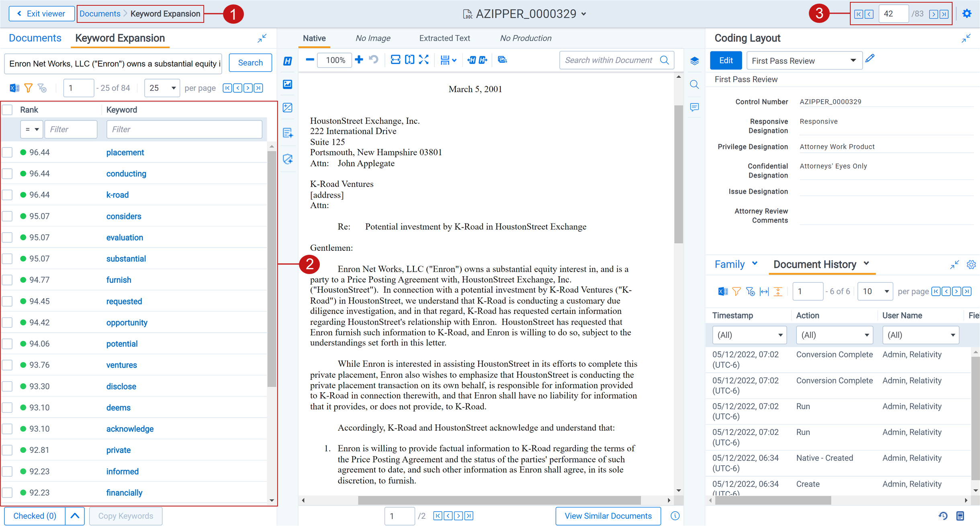This screenshot has height=526, width=980.
Task: Toggle filters in keyword list
Action: point(29,88)
